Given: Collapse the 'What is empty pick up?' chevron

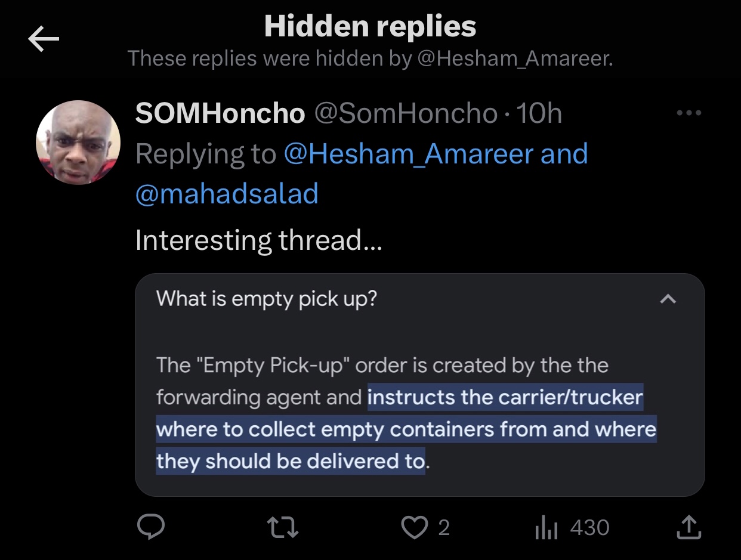Looking at the screenshot, I should (x=668, y=299).
